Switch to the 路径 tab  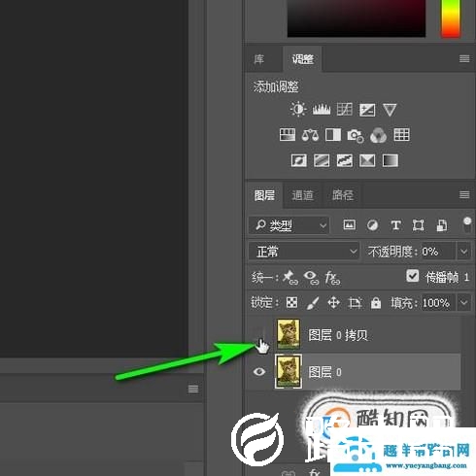pyautogui.click(x=342, y=195)
